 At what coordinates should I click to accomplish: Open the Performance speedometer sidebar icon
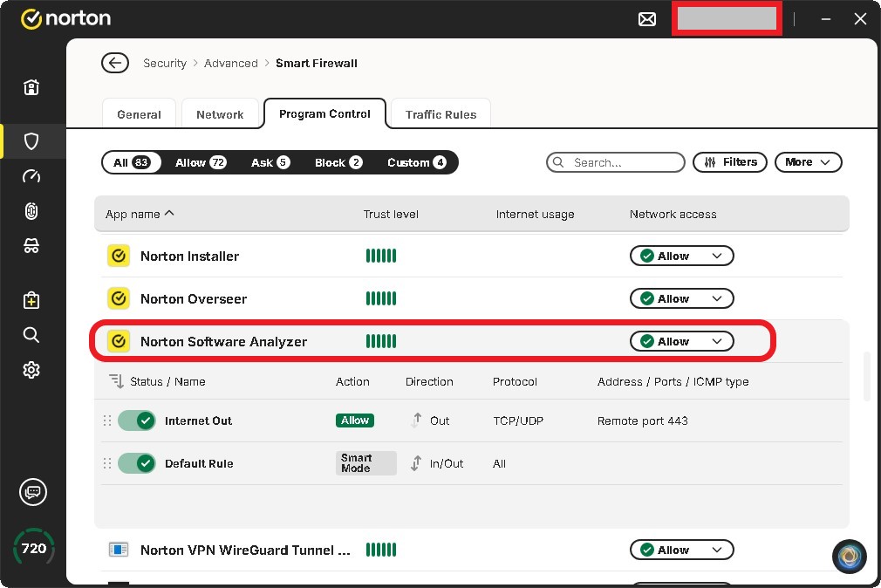(31, 176)
